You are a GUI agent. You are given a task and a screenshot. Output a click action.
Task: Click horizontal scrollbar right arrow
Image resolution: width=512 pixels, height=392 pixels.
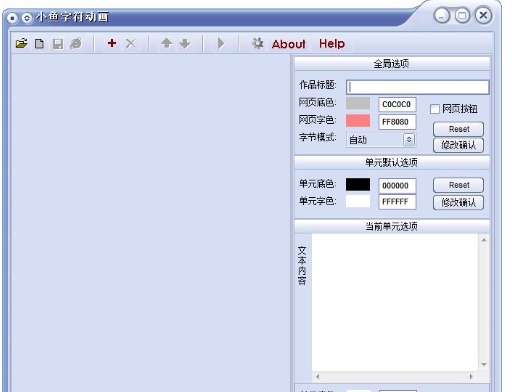tap(471, 377)
